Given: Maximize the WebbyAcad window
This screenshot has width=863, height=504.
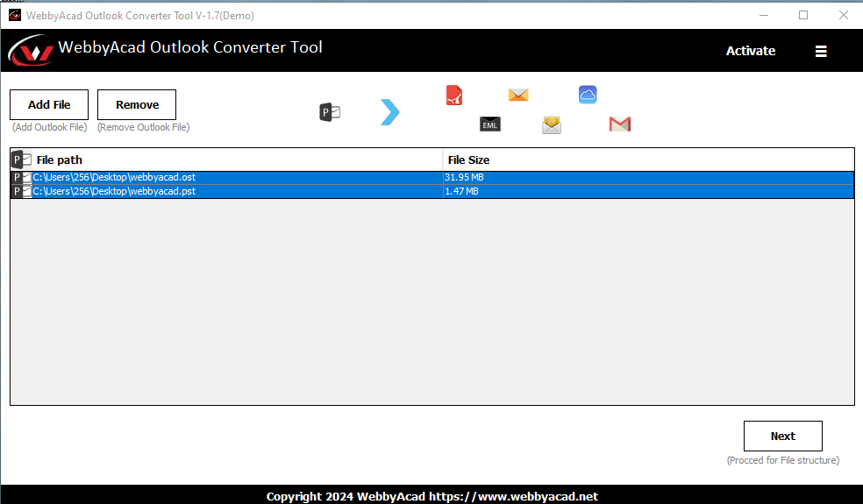Looking at the screenshot, I should click(803, 16).
